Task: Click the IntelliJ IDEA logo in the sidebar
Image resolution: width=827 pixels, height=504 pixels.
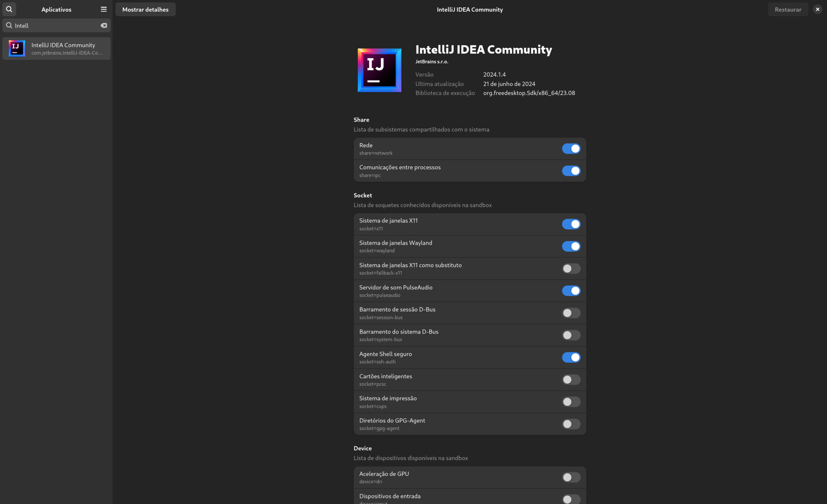Action: tap(17, 48)
